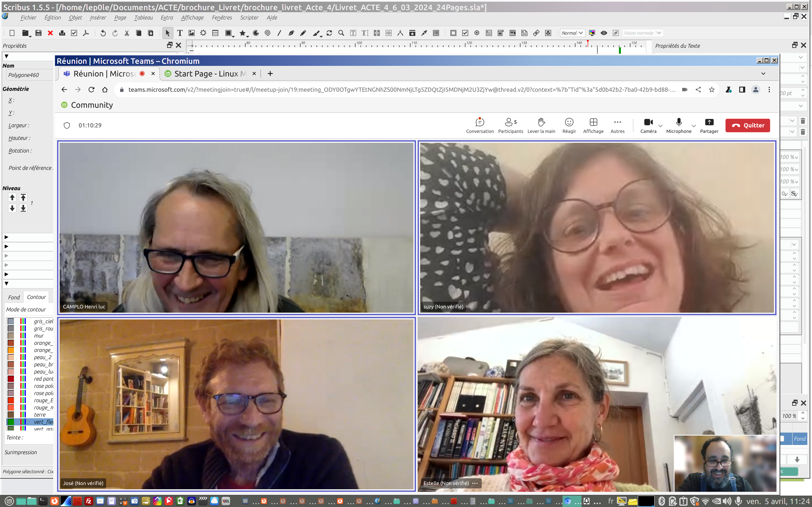812x507 pixels.
Task: Switch to the Fond tab
Action: coord(14,297)
